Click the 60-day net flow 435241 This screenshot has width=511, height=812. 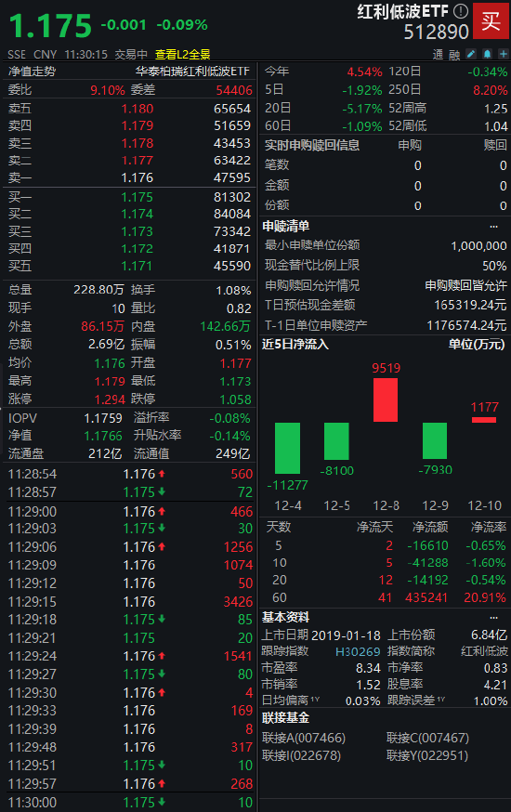[x=426, y=597]
